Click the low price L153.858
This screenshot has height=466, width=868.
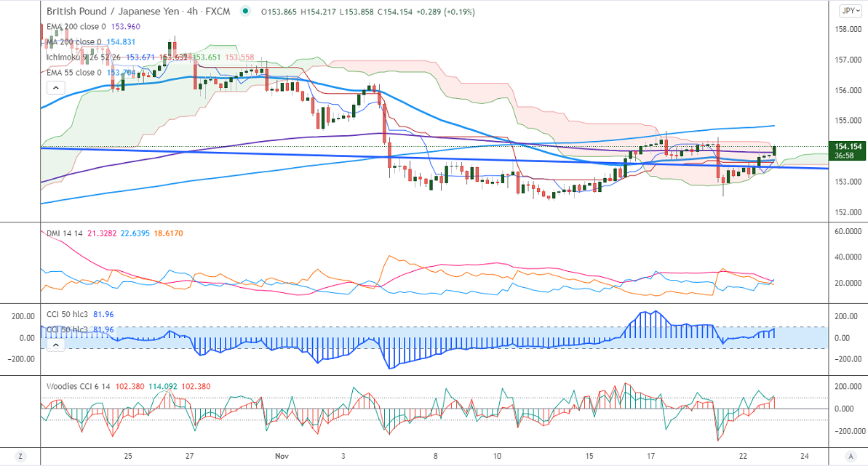[357, 12]
